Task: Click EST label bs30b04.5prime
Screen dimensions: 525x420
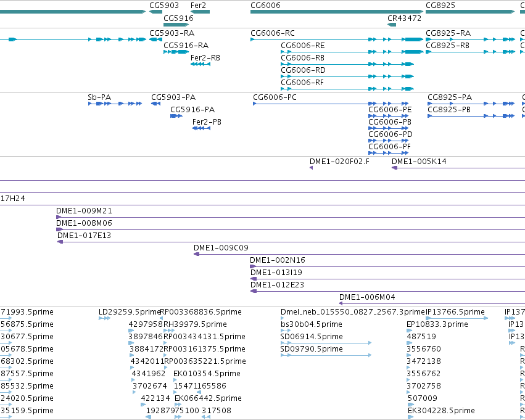Action: [x=312, y=324]
